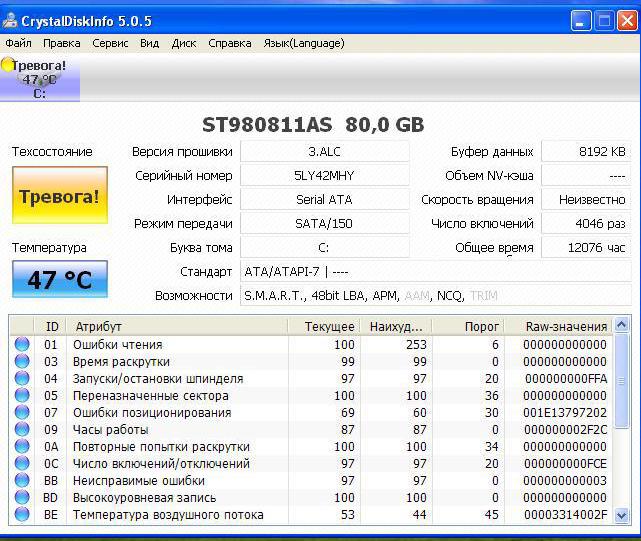Minimize the CrystalDiskInfo window
The height and width of the screenshot is (541, 641).
580,21
